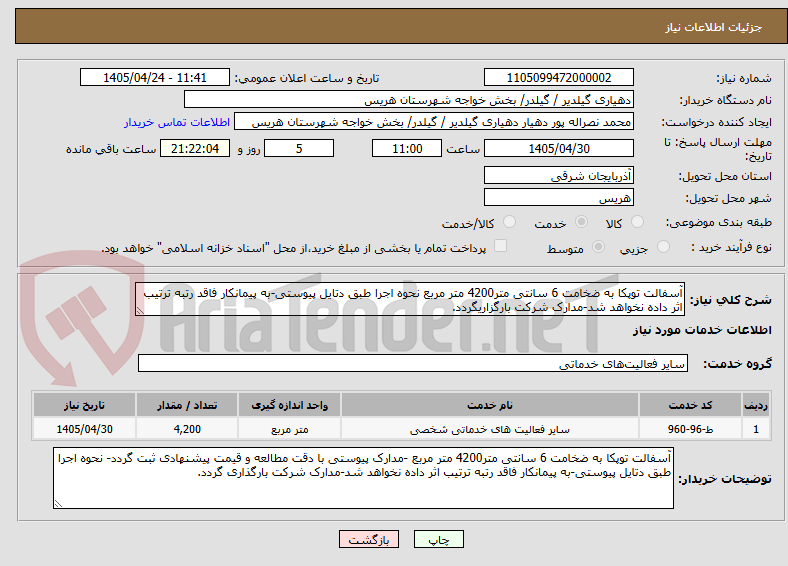Select the جزیی purchase type radio

(663, 246)
